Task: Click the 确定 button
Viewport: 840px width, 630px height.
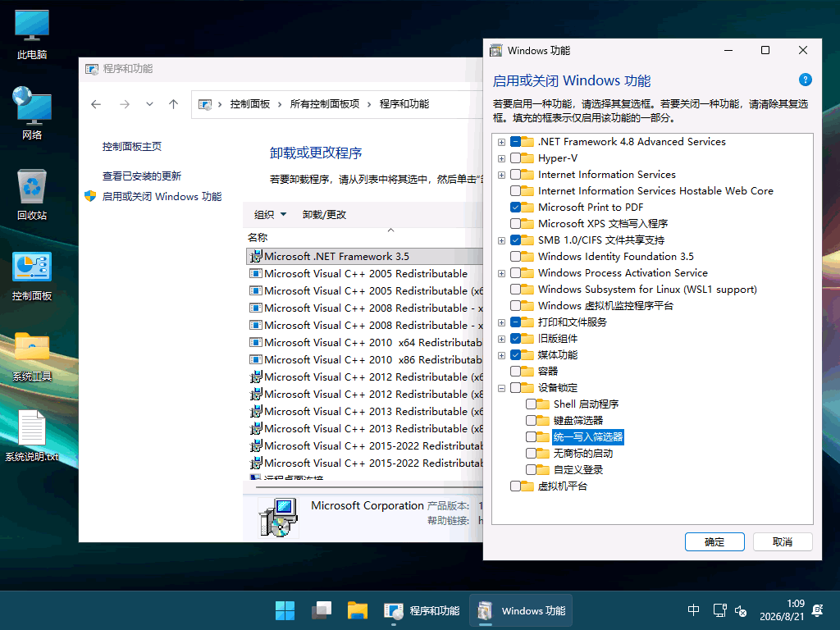Action: click(x=714, y=541)
